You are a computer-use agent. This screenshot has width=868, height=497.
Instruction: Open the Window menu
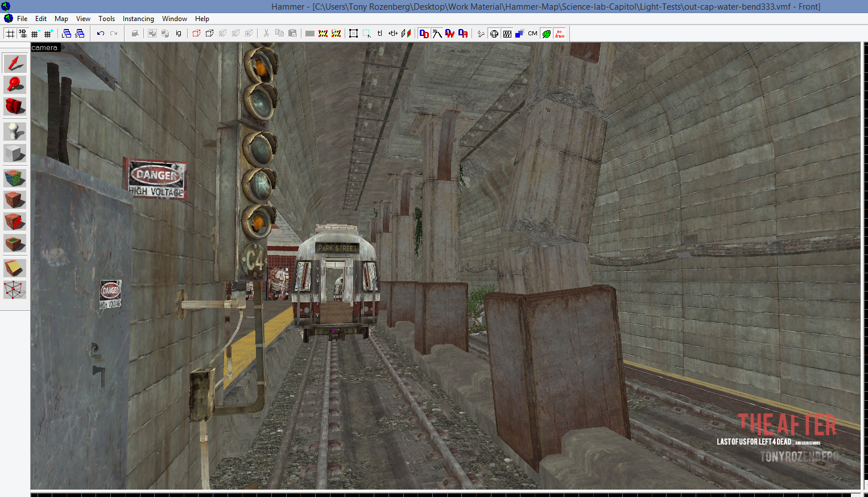[174, 19]
